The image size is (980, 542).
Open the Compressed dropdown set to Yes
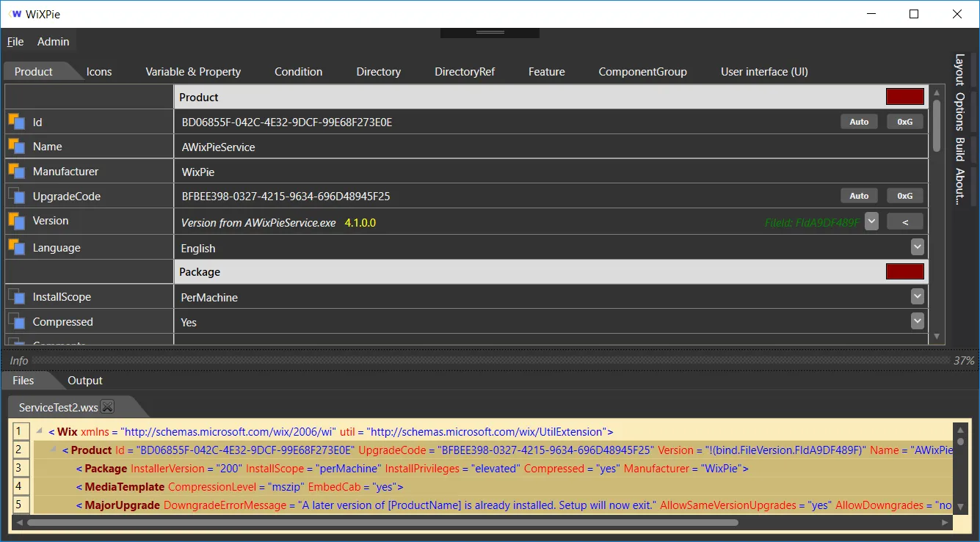pos(917,321)
